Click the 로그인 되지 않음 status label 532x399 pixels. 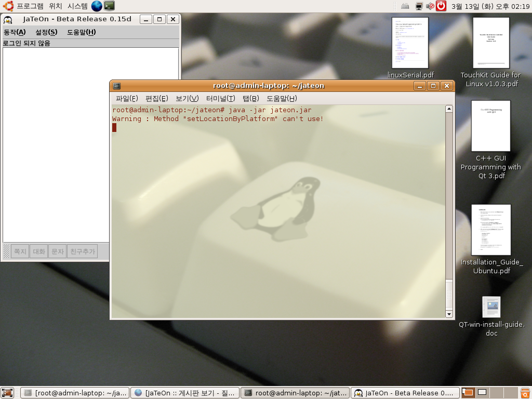(x=26, y=43)
